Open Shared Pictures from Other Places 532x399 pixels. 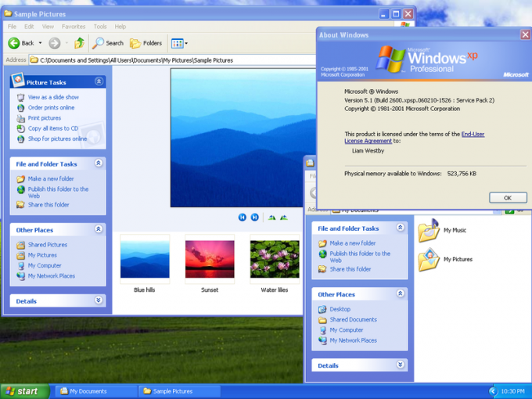(48, 245)
